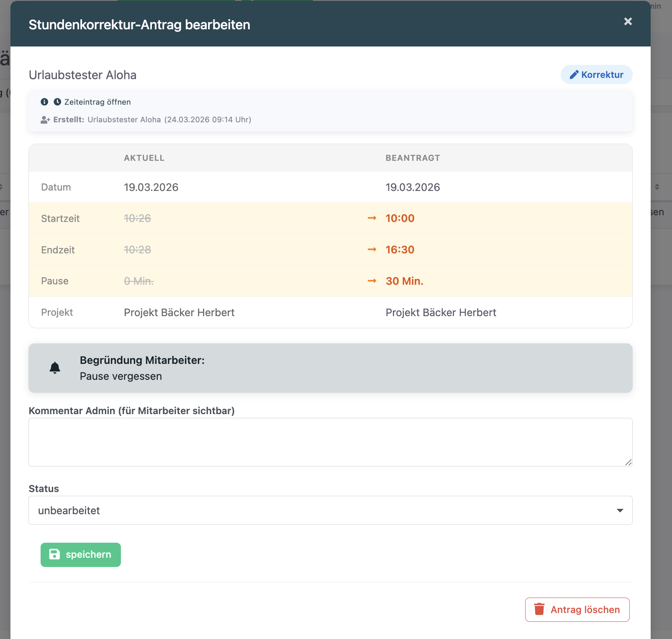
Task: Click the BEANTRAGT column header
Action: click(x=413, y=158)
